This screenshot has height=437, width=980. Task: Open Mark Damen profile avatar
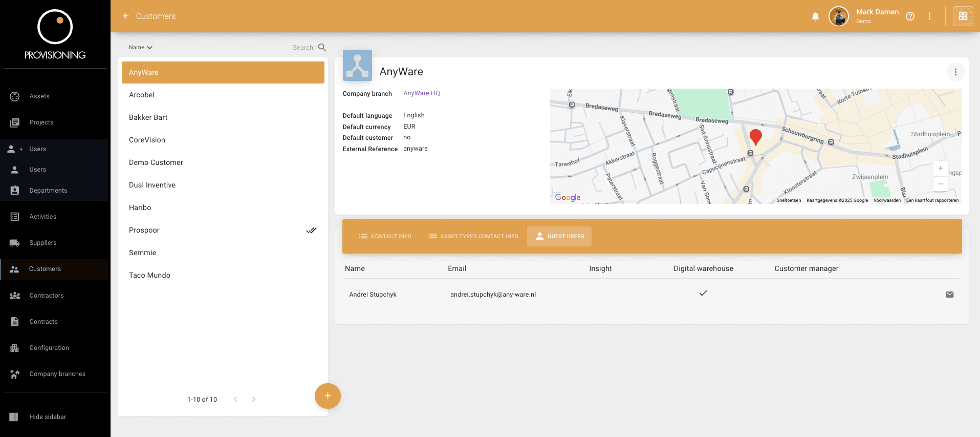coord(839,16)
